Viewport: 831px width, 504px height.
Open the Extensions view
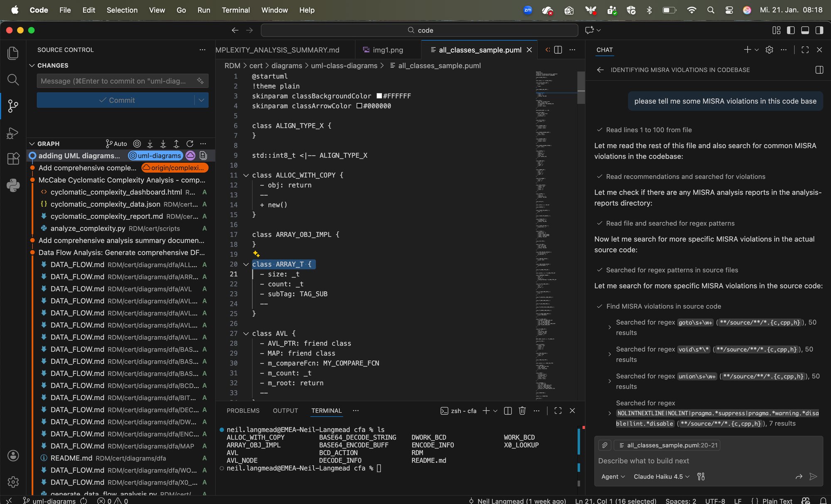13,159
